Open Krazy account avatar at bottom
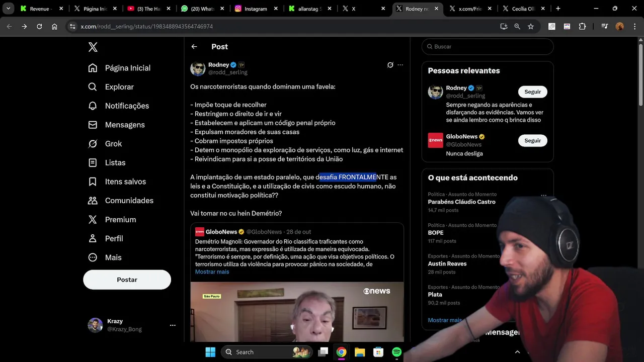The image size is (644, 362). 95,325
